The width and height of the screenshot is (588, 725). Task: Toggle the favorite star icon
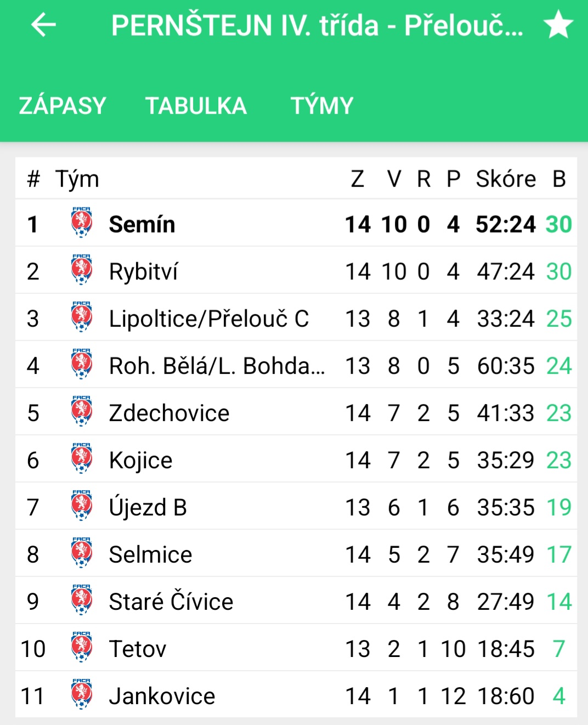558,25
